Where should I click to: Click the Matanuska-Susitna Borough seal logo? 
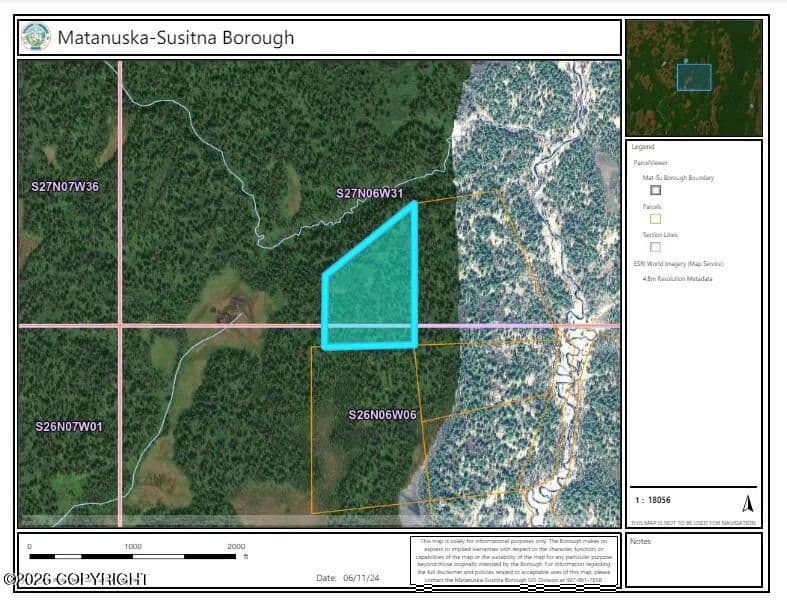[x=36, y=37]
